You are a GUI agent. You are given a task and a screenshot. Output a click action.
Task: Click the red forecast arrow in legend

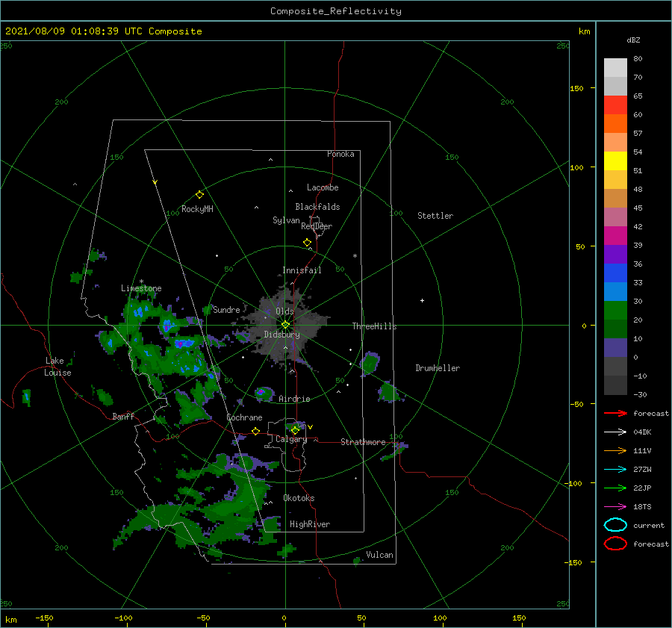click(615, 413)
